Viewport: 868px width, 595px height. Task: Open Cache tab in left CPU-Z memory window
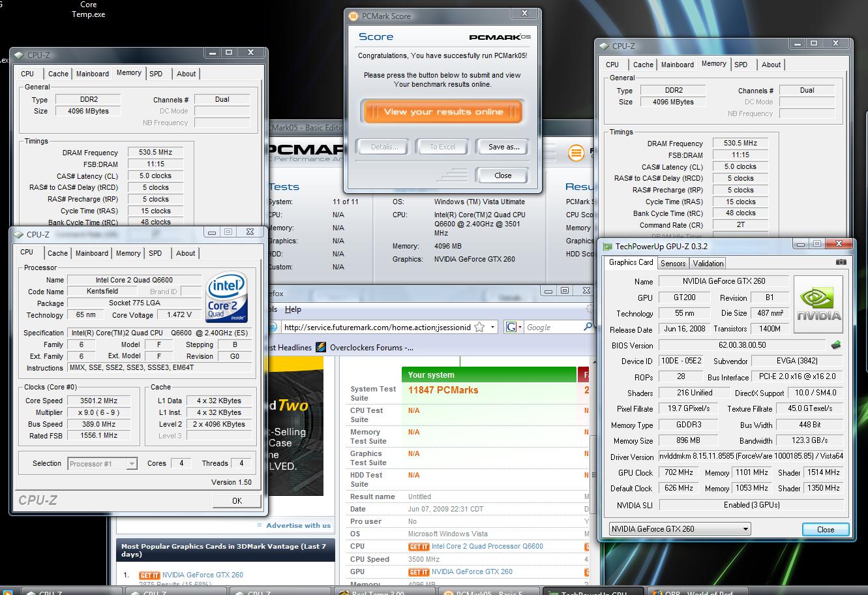pos(58,74)
